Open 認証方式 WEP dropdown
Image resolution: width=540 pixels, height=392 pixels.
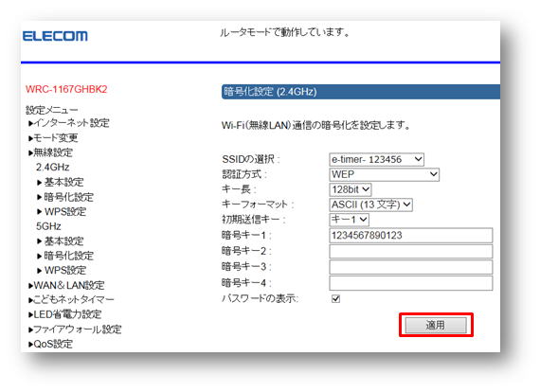coord(384,174)
